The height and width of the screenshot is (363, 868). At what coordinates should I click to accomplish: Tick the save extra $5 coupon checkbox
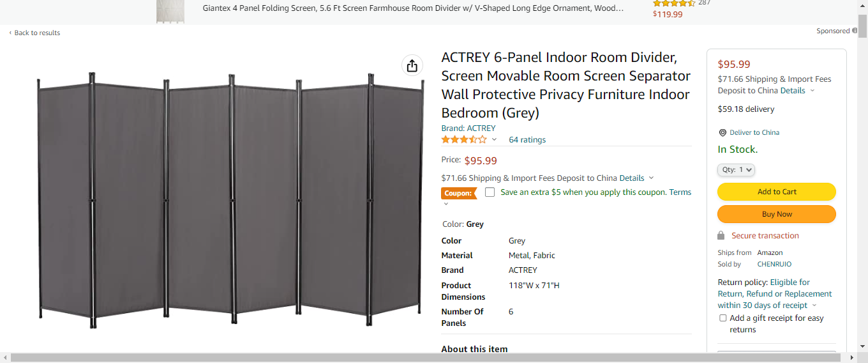click(490, 192)
